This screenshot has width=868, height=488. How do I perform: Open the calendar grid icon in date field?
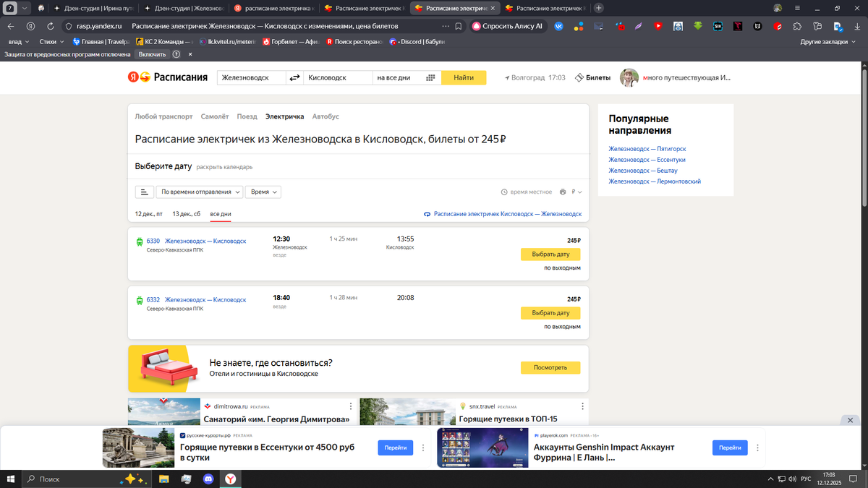430,77
